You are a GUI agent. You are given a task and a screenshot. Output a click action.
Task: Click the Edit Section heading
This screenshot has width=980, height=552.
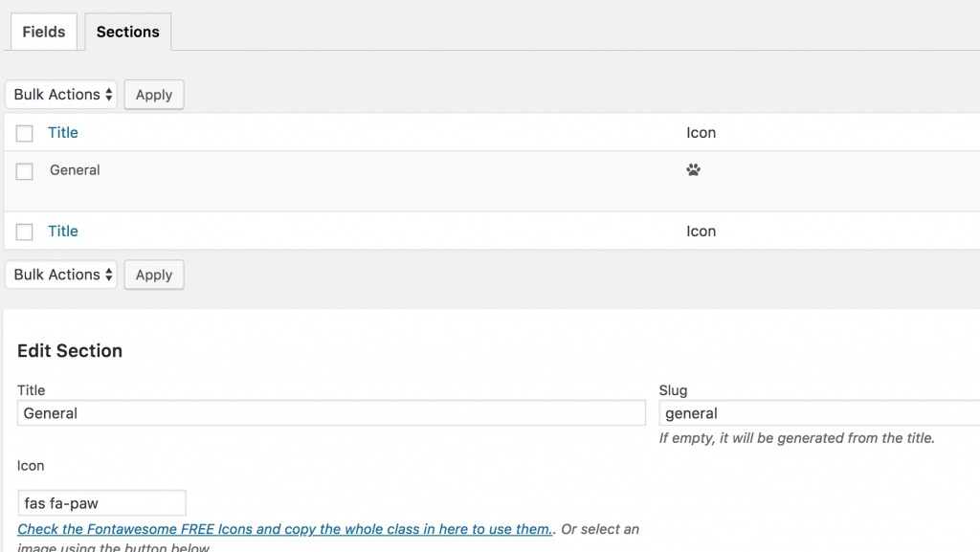click(70, 351)
